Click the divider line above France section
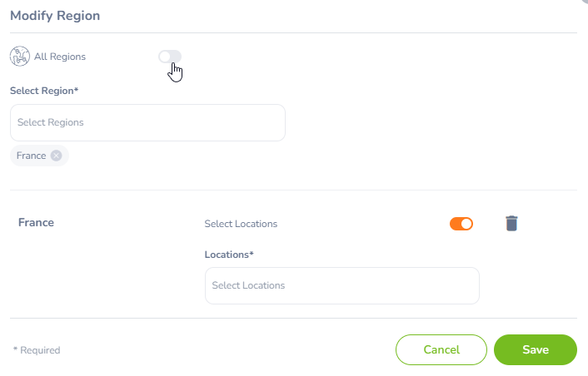Image resolution: width=588 pixels, height=376 pixels. (x=294, y=190)
